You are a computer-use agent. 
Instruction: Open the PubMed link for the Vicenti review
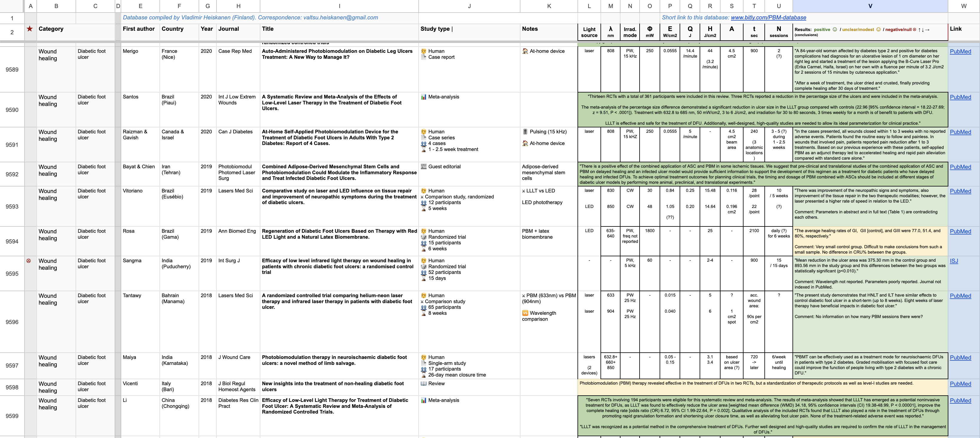960,384
